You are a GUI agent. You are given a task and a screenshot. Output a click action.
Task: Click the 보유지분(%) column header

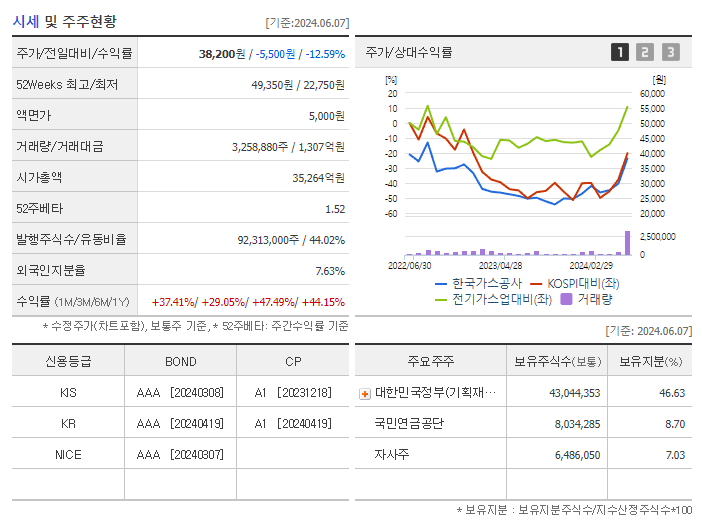point(651,361)
